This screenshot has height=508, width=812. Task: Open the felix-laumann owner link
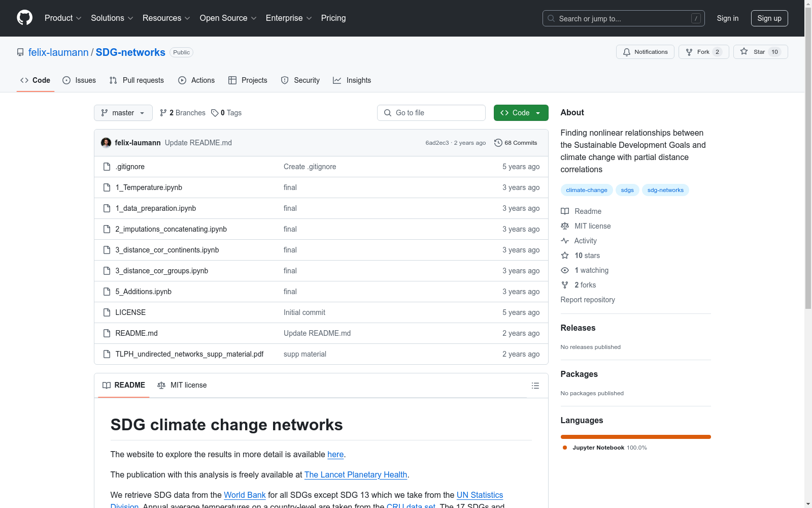(58, 52)
